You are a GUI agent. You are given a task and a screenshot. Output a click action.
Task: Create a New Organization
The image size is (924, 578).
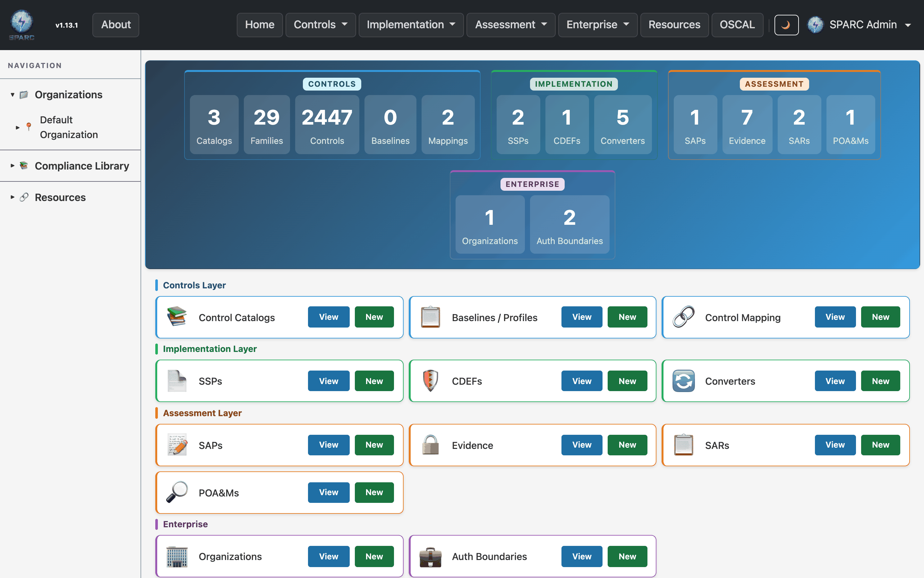coord(374,556)
